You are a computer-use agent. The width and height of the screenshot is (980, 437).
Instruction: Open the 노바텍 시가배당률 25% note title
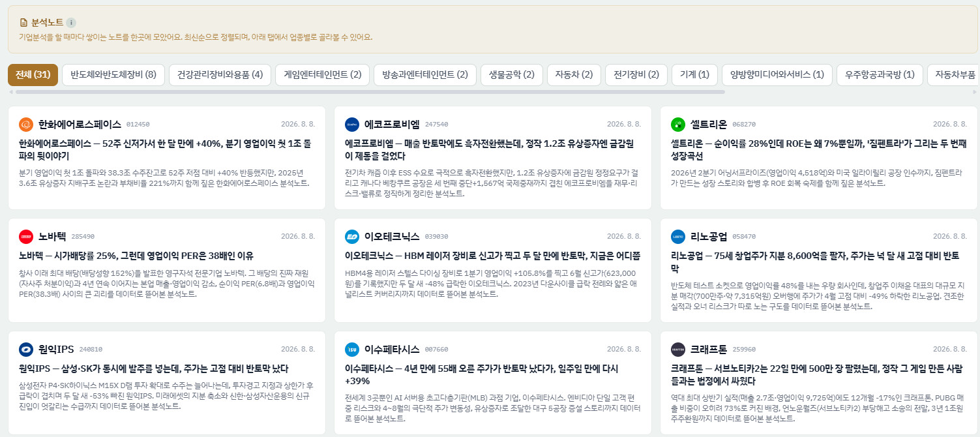pos(136,256)
